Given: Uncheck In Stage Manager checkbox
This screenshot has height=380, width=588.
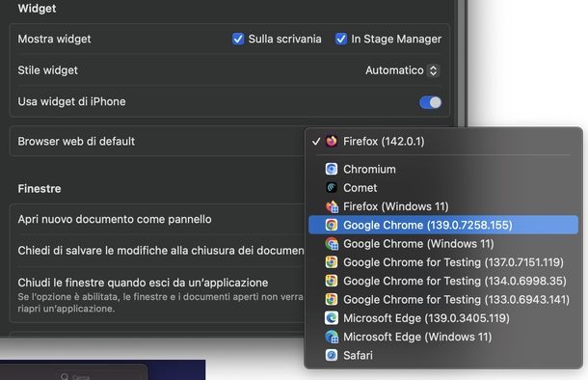Looking at the screenshot, I should pos(341,39).
